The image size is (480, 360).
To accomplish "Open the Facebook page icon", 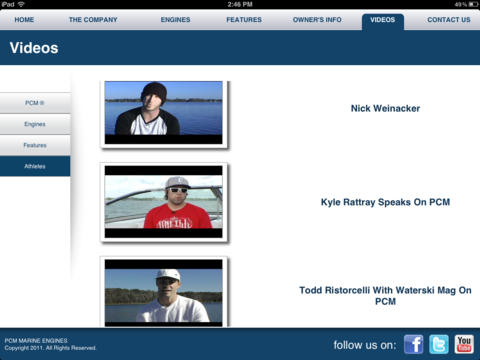I will [414, 344].
